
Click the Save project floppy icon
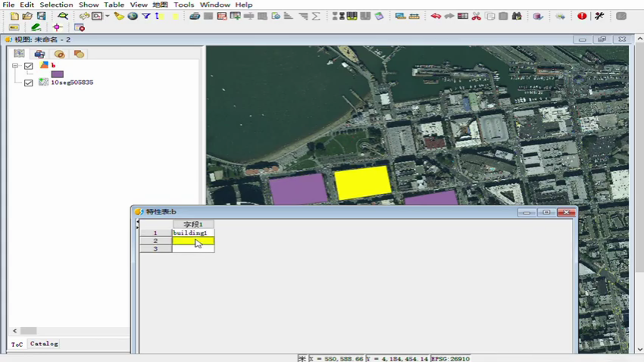[42, 16]
